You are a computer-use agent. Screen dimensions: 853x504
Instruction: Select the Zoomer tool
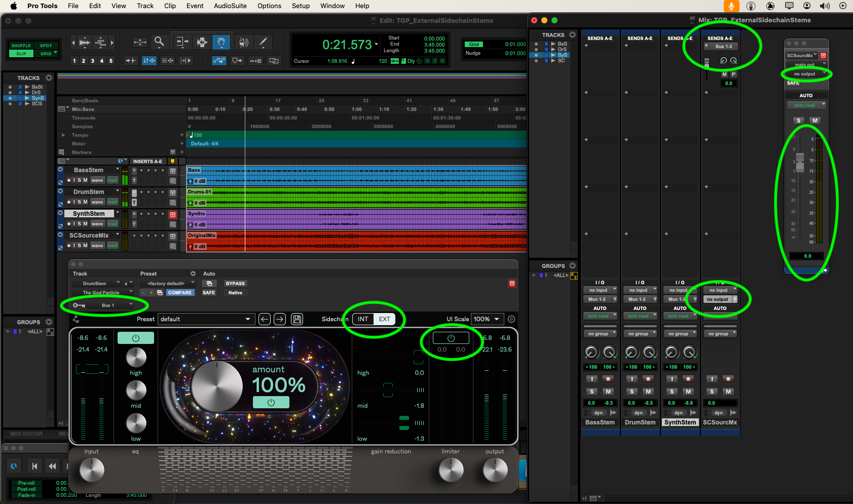point(159,42)
